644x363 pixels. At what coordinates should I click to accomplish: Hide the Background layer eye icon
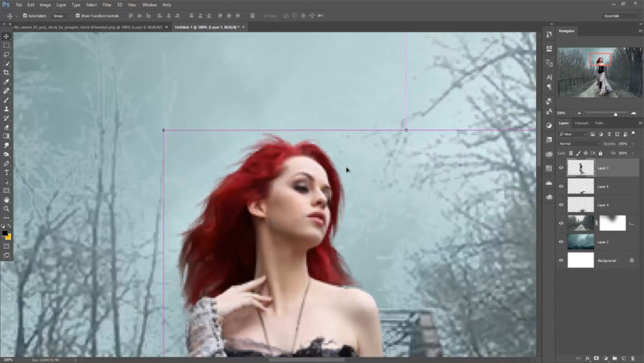click(561, 260)
